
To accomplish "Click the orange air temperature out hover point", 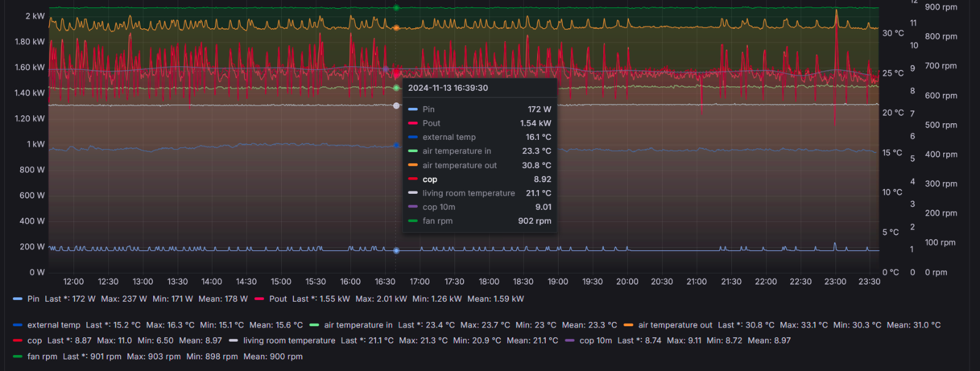I will click(x=396, y=28).
